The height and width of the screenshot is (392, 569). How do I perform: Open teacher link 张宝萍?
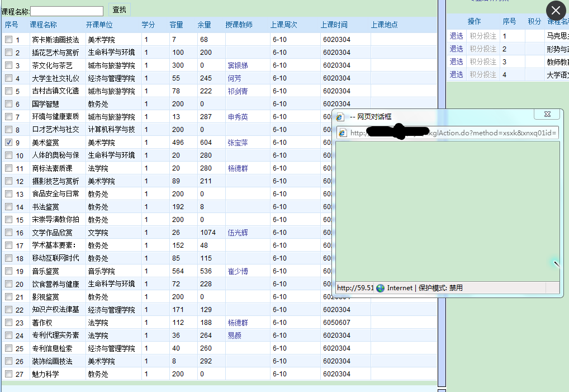click(x=238, y=143)
